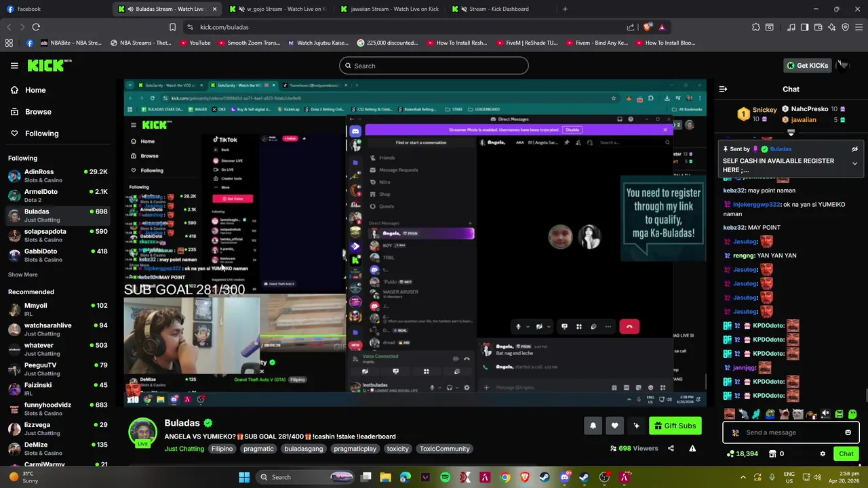The width and height of the screenshot is (868, 488).
Task: Open Faizinski recommended channel
Action: click(x=58, y=389)
